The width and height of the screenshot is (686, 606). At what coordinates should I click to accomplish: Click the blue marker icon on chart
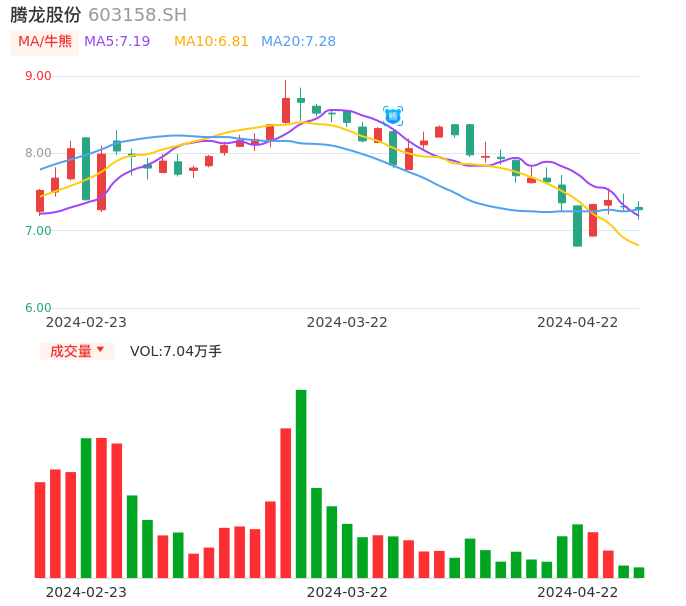(393, 116)
